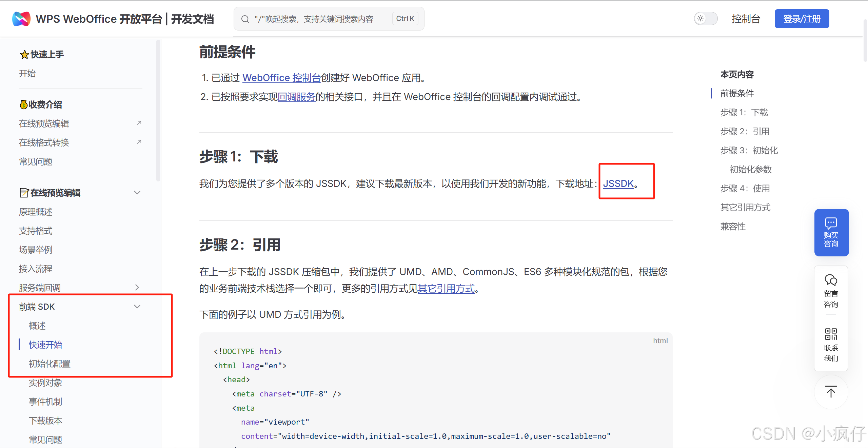Open 下载版本 in the sidebar
Screen dimensions: 868x448
point(45,421)
